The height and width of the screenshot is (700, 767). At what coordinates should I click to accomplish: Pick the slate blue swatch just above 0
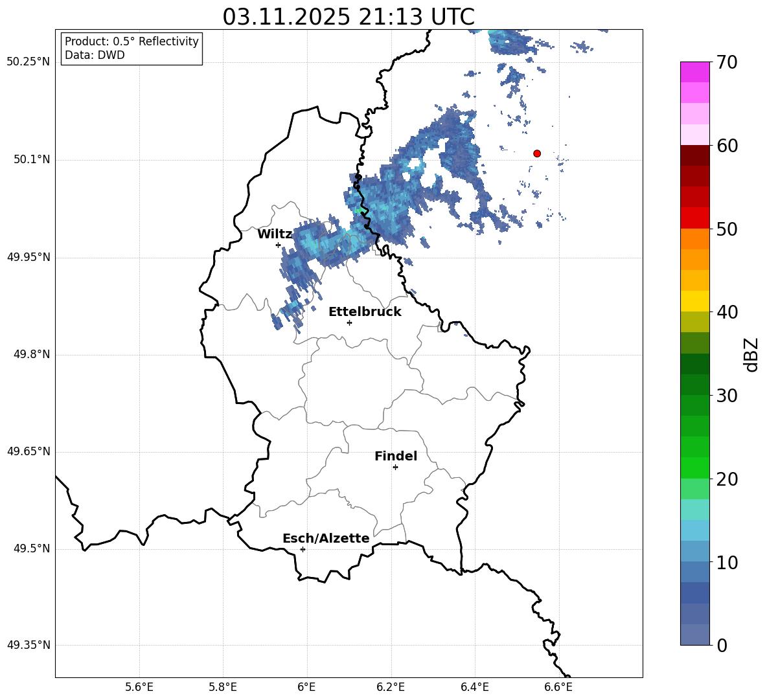[694, 635]
